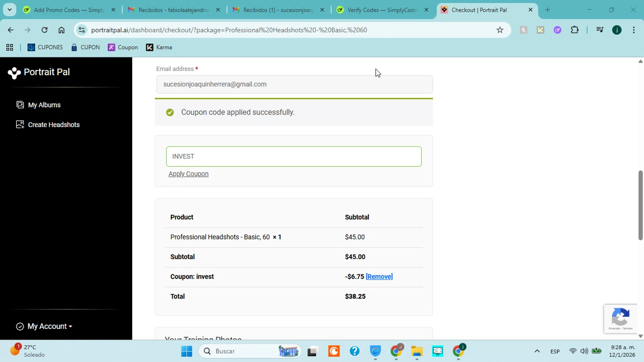Click the Create Headshots icon

click(x=20, y=125)
